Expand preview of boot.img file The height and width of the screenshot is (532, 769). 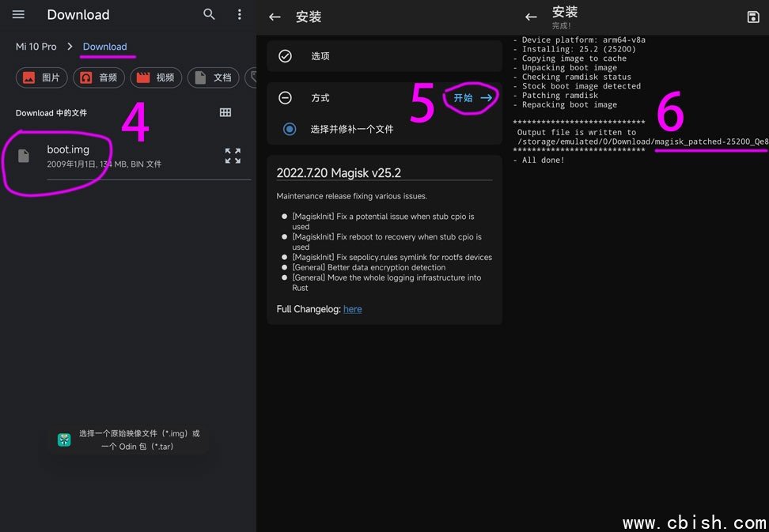[x=233, y=156]
